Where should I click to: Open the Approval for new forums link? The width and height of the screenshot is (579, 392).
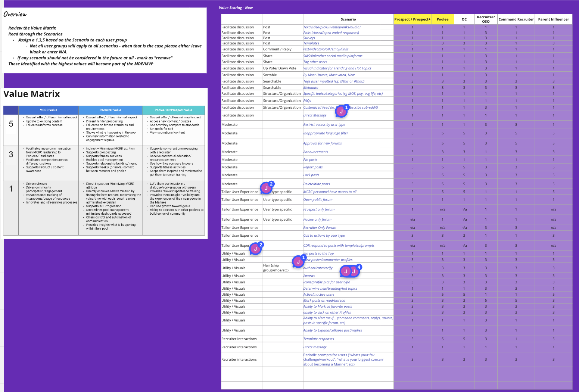coord(323,143)
